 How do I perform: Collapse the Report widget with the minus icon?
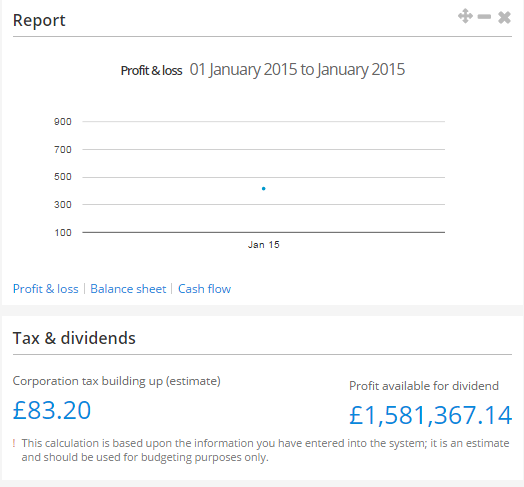[x=484, y=16]
